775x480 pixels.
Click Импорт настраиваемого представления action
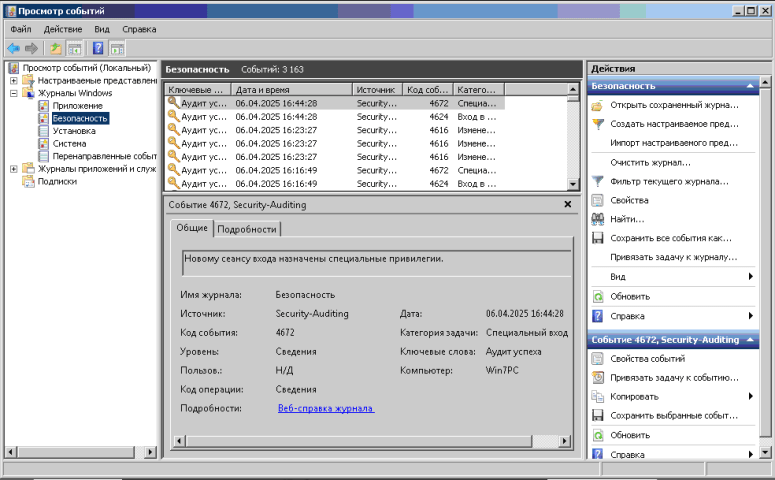(674, 143)
